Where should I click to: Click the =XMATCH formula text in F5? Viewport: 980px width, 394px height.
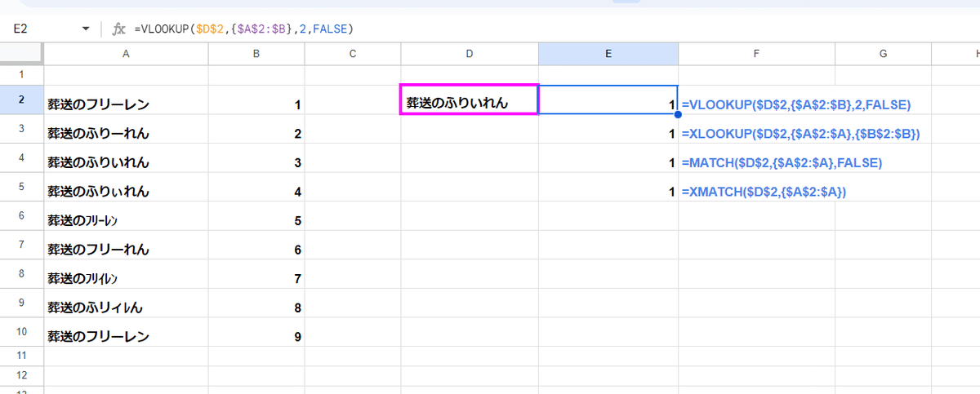[764, 191]
